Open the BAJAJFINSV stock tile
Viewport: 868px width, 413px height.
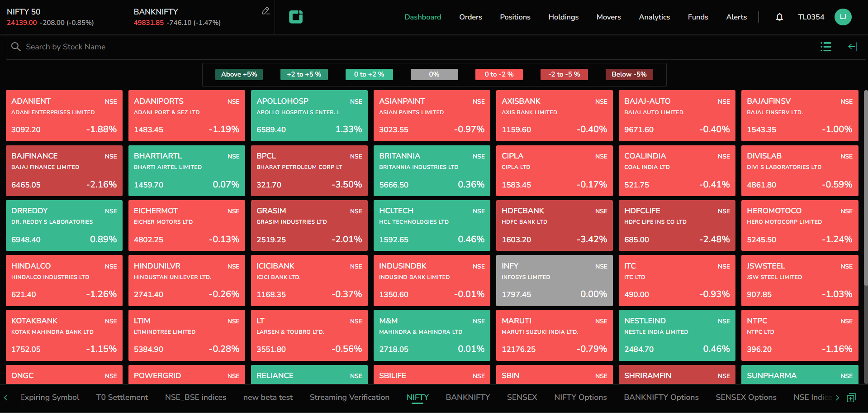800,115
